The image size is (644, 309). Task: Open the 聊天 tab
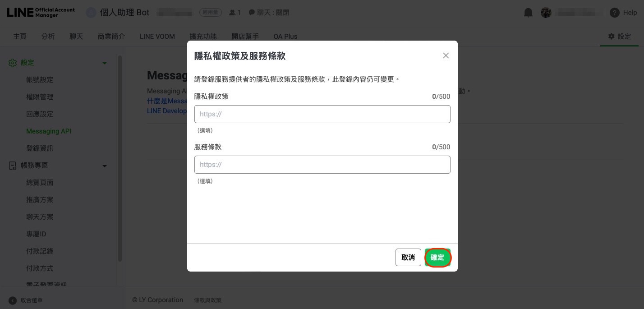click(x=76, y=37)
